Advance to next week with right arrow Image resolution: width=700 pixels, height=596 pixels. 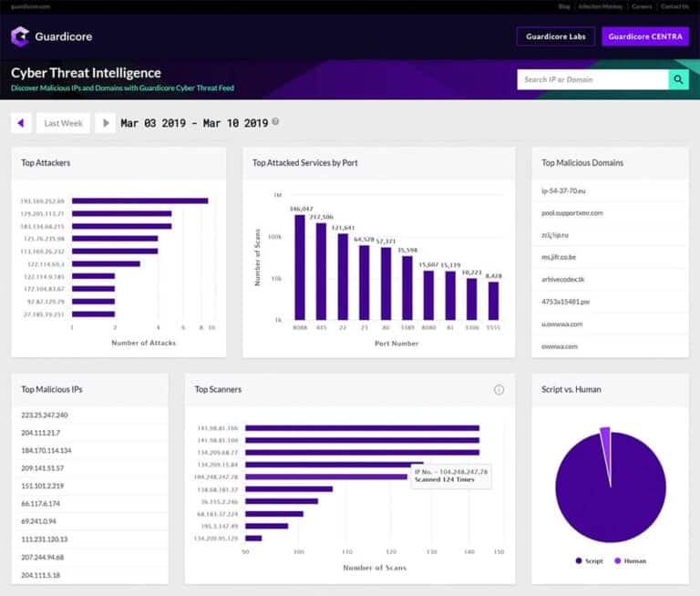pyautogui.click(x=106, y=123)
